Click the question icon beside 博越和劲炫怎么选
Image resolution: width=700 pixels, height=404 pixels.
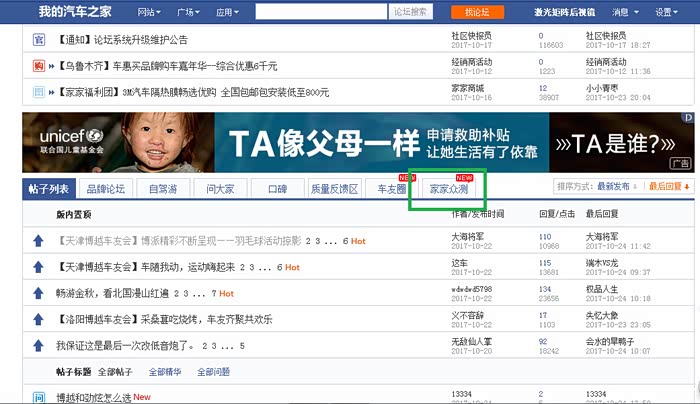[39, 397]
